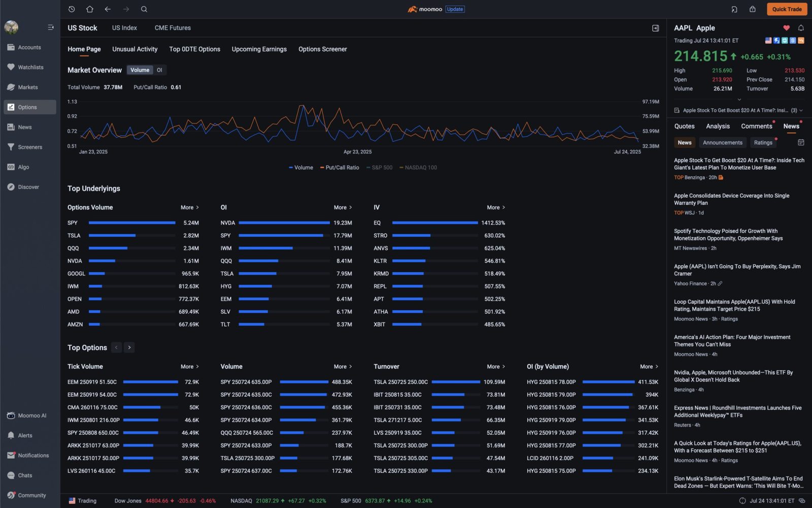
Task: Switch Market Overview to OI
Action: click(159, 70)
